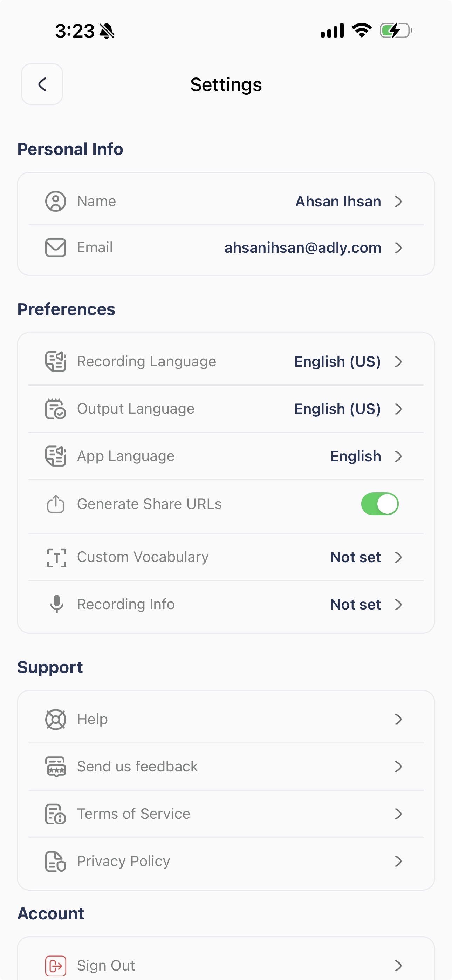The width and height of the screenshot is (452, 980).
Task: Open the App Language English option
Action: coord(355,456)
